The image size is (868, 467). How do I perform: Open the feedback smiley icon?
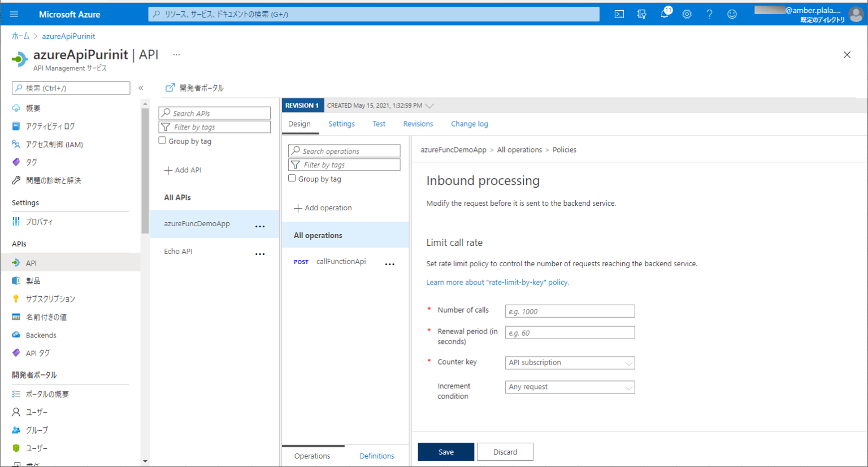[732, 14]
